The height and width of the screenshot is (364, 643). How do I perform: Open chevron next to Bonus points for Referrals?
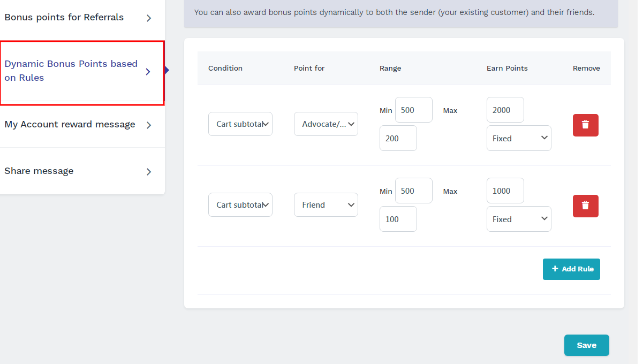(x=149, y=18)
